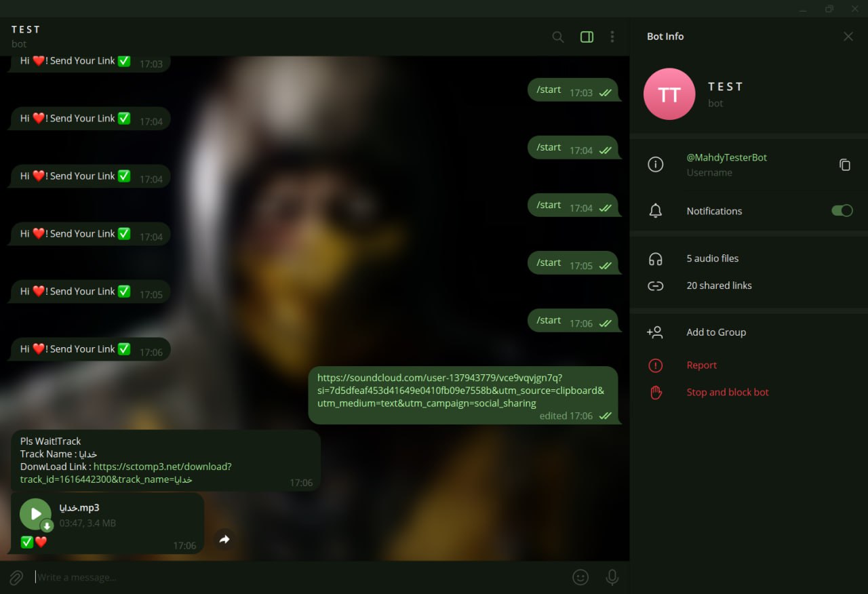Click Add to Group
This screenshot has height=594, width=868.
[x=749, y=332]
